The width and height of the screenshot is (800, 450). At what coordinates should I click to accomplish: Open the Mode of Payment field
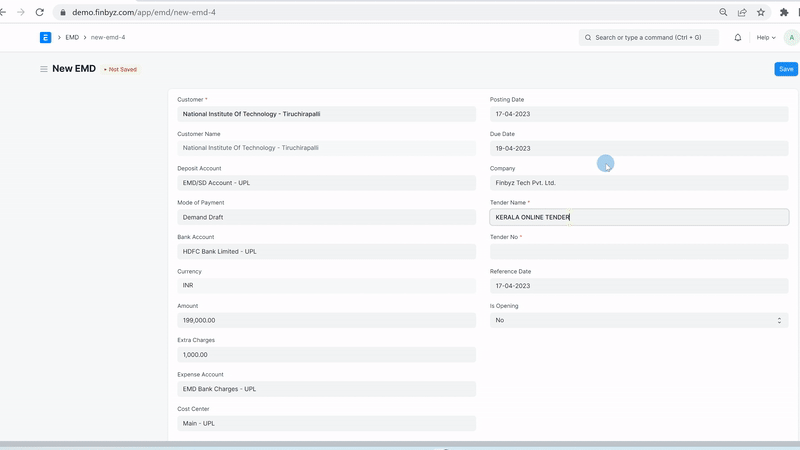coord(326,217)
